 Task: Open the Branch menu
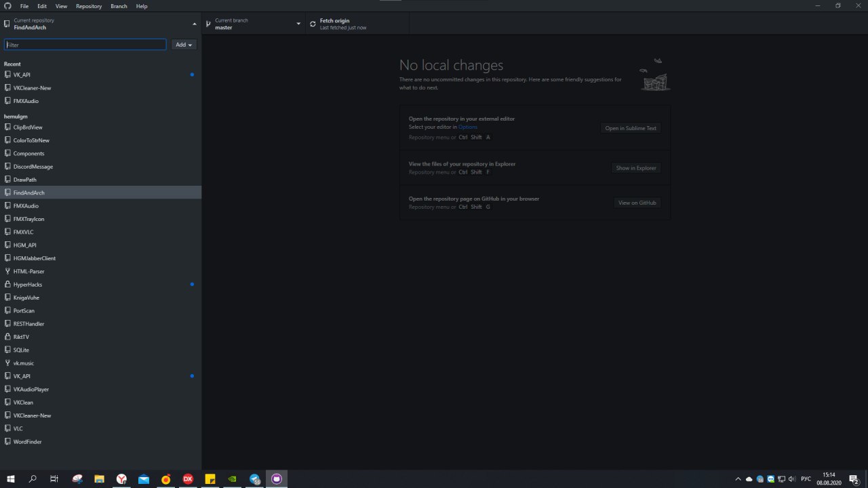(x=119, y=6)
